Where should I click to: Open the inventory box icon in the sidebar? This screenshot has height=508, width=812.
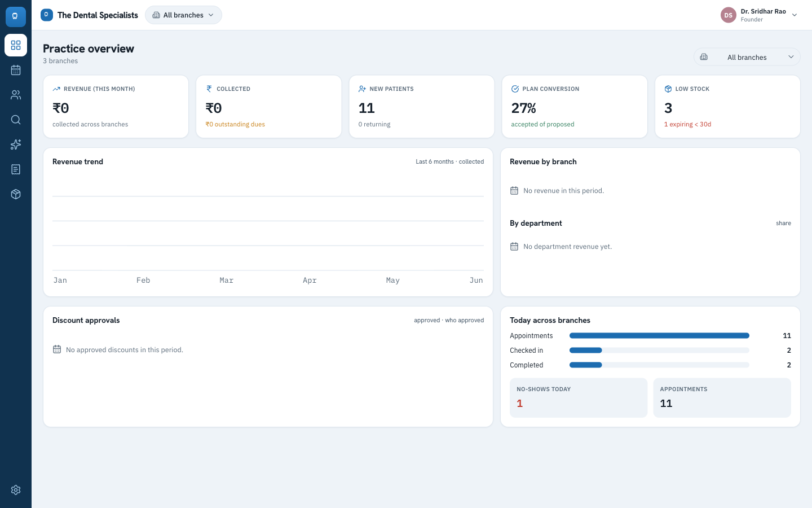coord(16,194)
